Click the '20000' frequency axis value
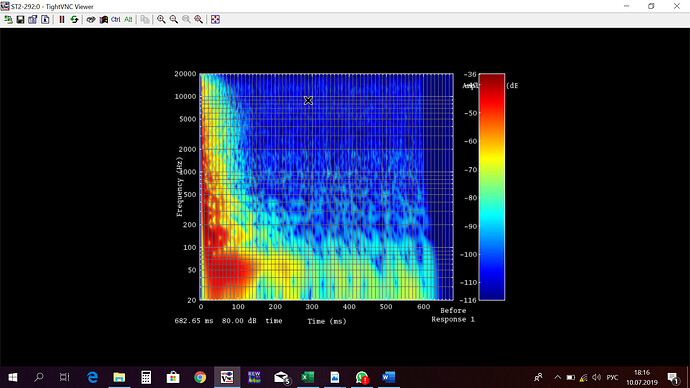 (185, 74)
